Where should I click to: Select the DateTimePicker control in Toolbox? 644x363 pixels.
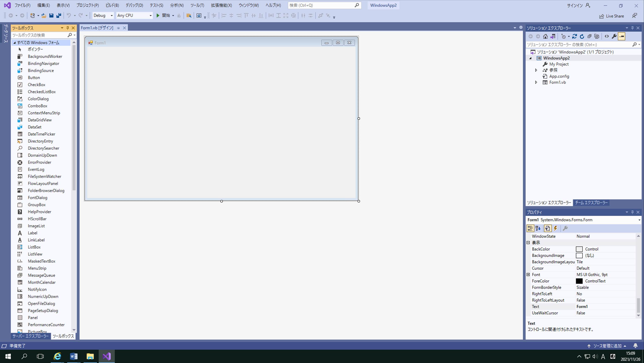(41, 134)
